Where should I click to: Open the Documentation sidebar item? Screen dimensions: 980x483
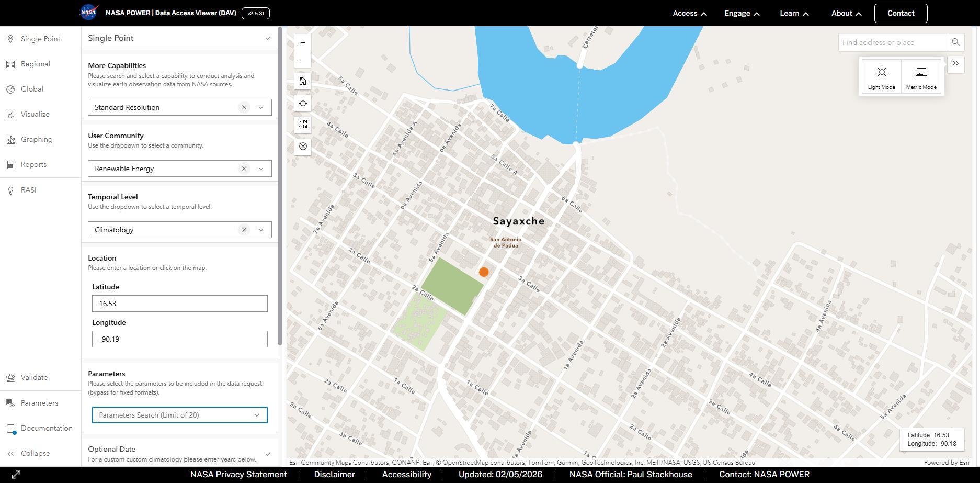pos(40,428)
